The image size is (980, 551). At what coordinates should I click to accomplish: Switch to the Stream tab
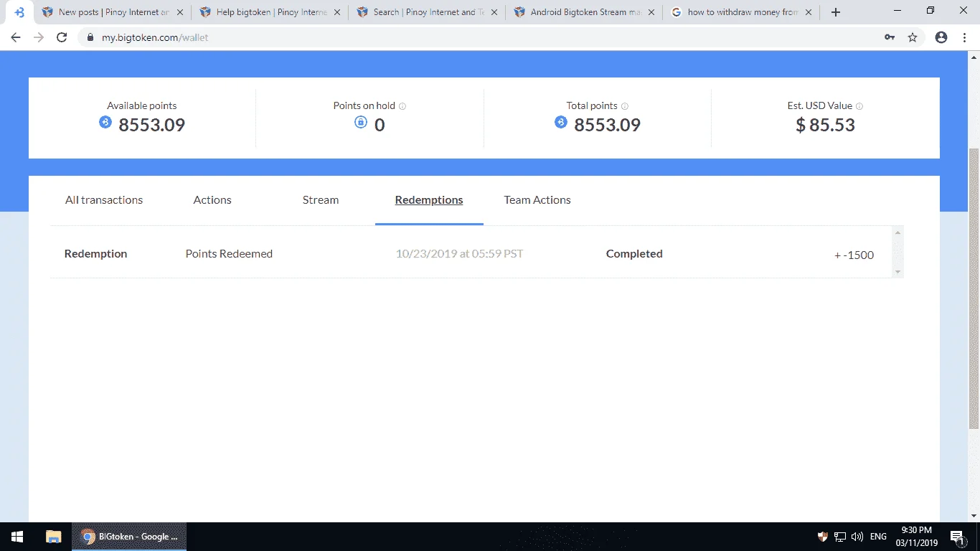321,200
